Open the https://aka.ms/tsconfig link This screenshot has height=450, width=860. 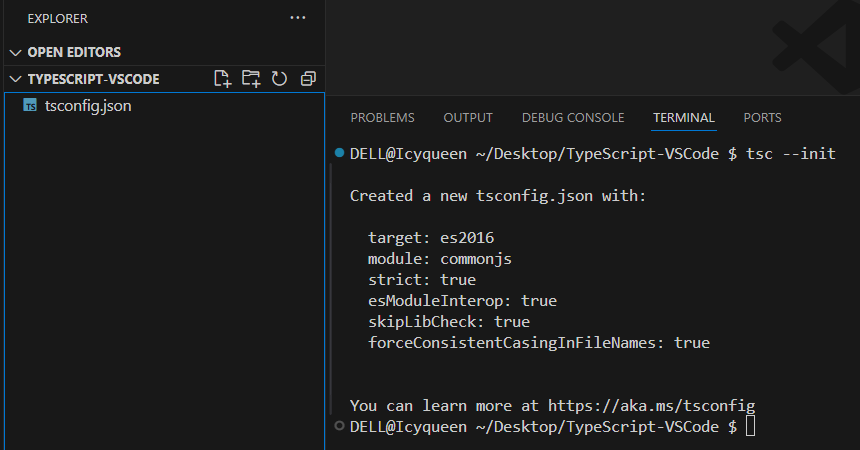651,405
